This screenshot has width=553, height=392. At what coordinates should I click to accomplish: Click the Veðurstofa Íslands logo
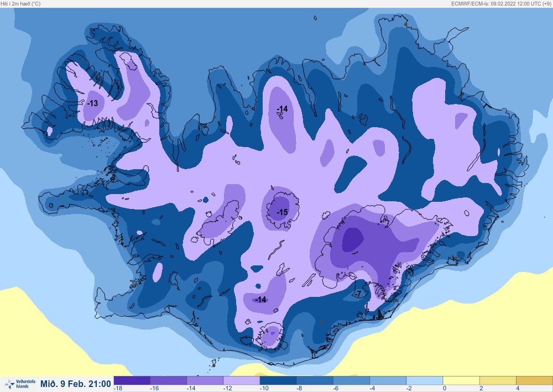pos(20,384)
